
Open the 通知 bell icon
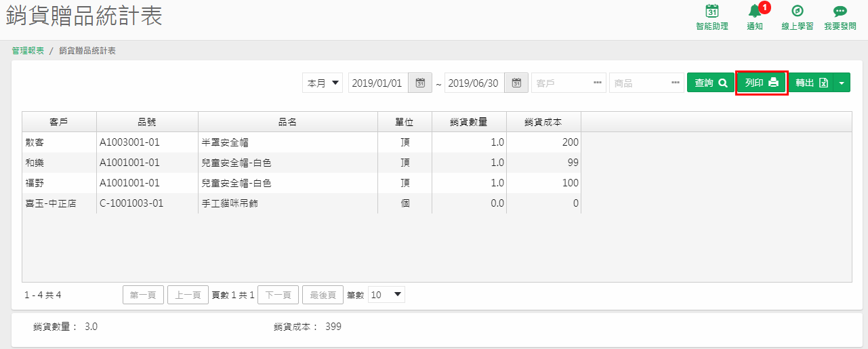(x=755, y=11)
